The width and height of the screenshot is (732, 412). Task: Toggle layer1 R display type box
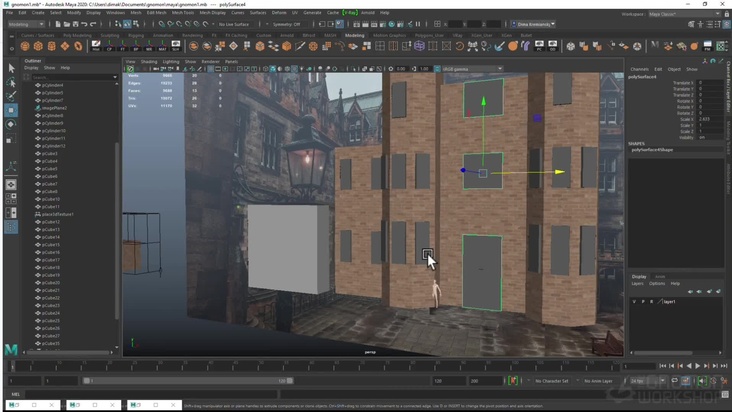pyautogui.click(x=652, y=301)
